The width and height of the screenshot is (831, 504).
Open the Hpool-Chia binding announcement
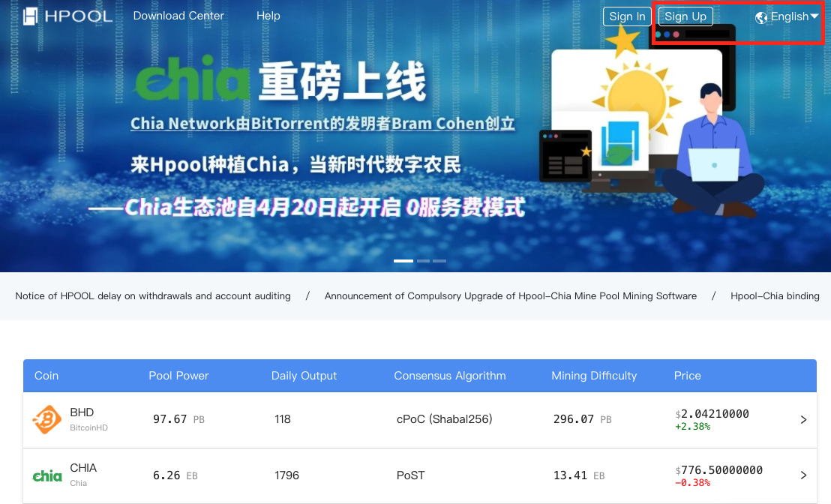point(775,295)
